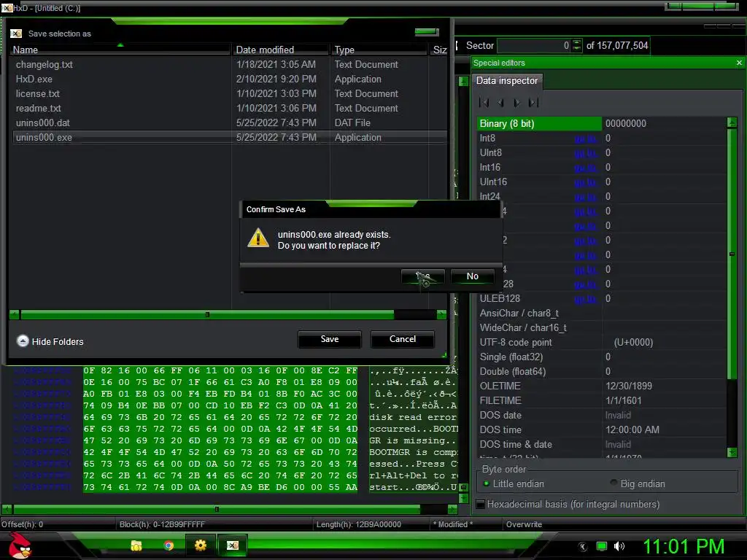Click go to link for UInt8 row
The width and height of the screenshot is (747, 560).
(x=585, y=153)
